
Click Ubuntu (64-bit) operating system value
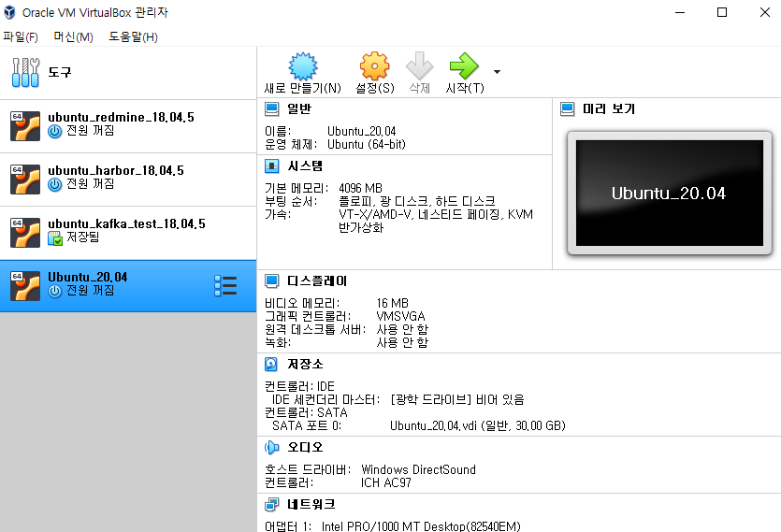[x=367, y=145]
